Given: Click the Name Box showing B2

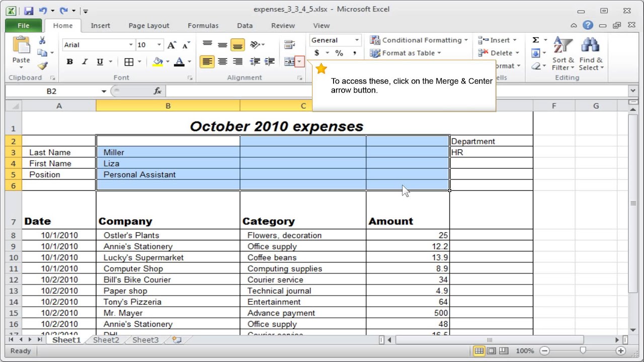Looking at the screenshot, I should (52, 91).
